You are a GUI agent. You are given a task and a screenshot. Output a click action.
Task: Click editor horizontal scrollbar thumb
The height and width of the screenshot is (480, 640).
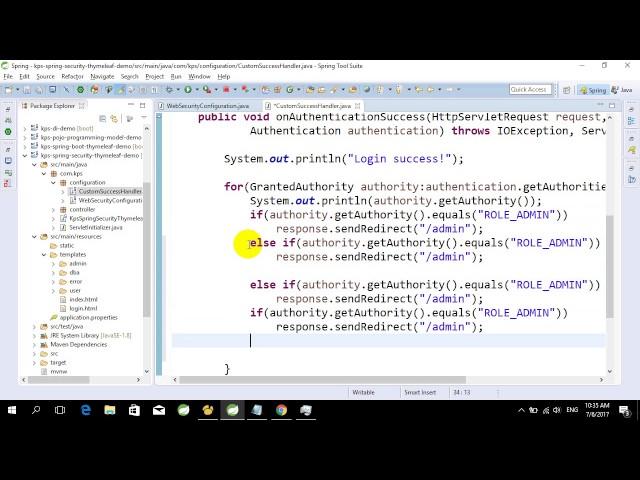point(322,380)
